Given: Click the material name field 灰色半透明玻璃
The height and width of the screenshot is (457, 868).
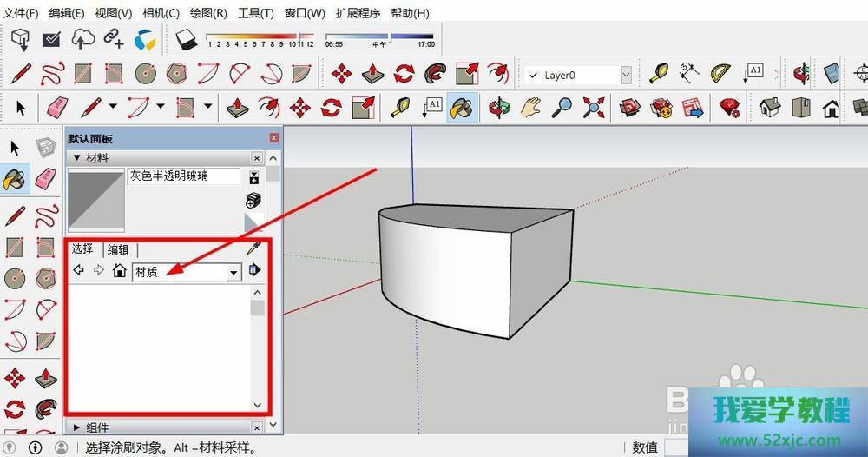Looking at the screenshot, I should coord(183,176).
